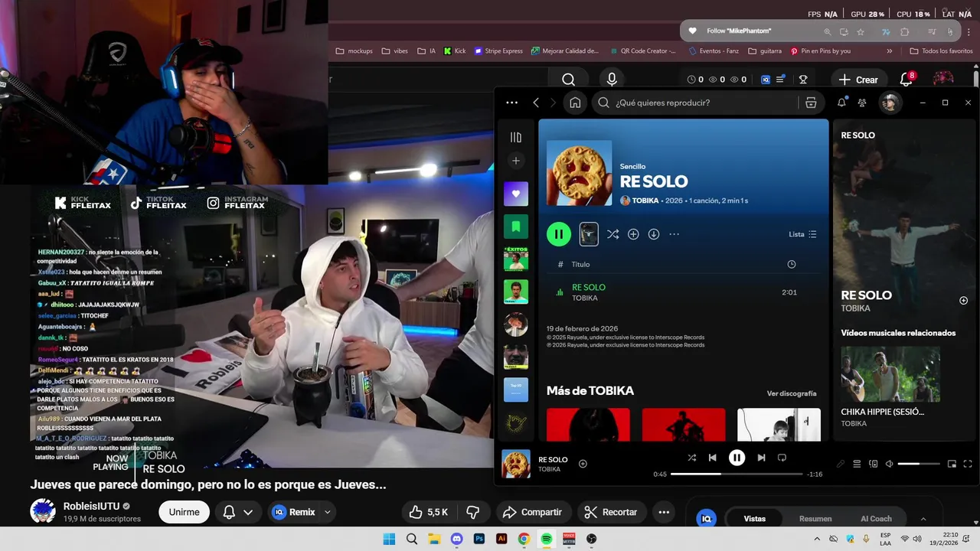
Task: Open Liked Songs playlist in sidebar
Action: (x=516, y=194)
